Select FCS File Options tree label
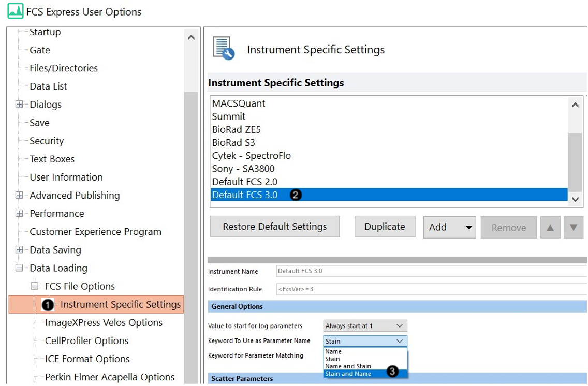588x386 pixels. point(80,286)
